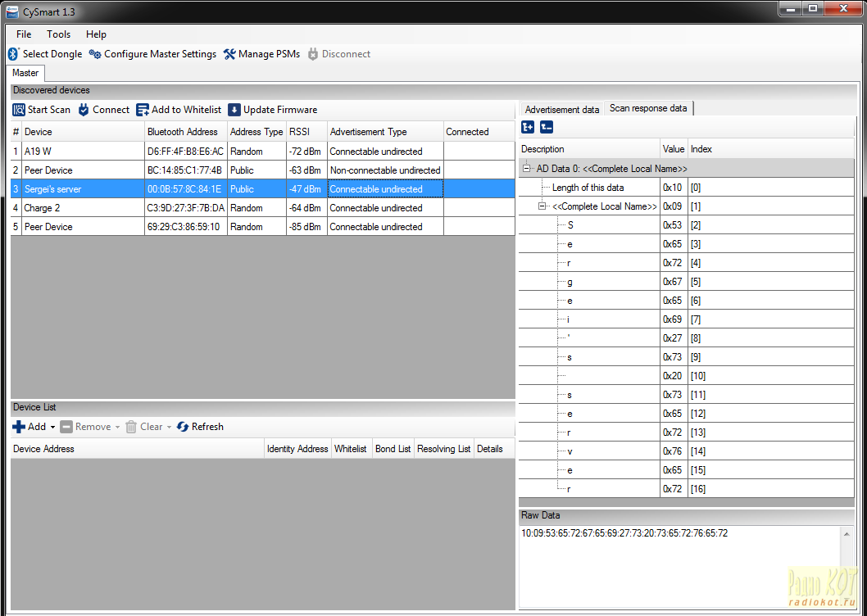Open the Tools menu

point(59,34)
